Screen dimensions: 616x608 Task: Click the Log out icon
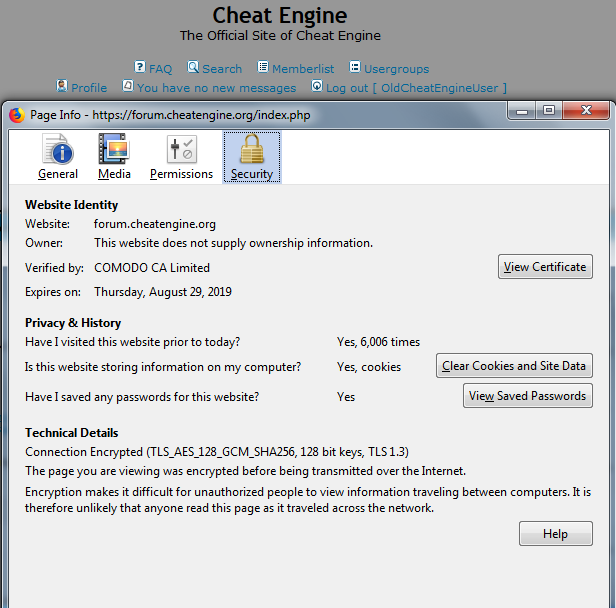click(317, 86)
